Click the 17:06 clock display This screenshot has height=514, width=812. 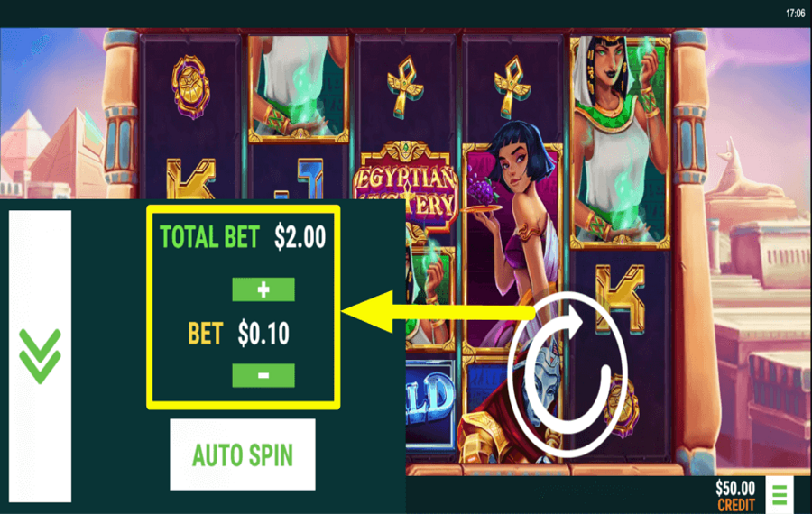click(795, 13)
